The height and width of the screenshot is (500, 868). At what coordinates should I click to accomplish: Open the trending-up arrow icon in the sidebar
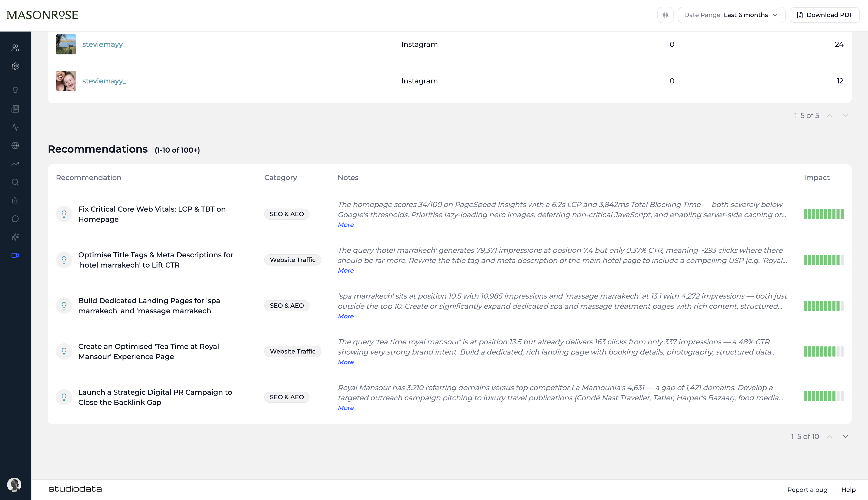click(x=15, y=164)
